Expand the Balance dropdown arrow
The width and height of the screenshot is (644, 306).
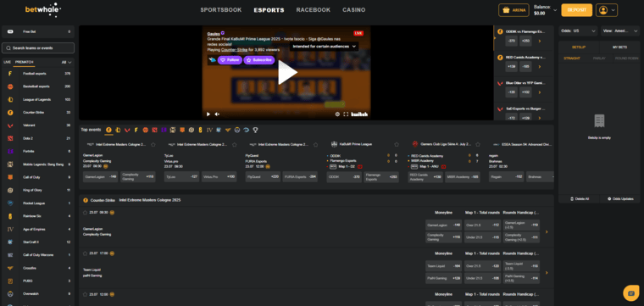pos(555,10)
